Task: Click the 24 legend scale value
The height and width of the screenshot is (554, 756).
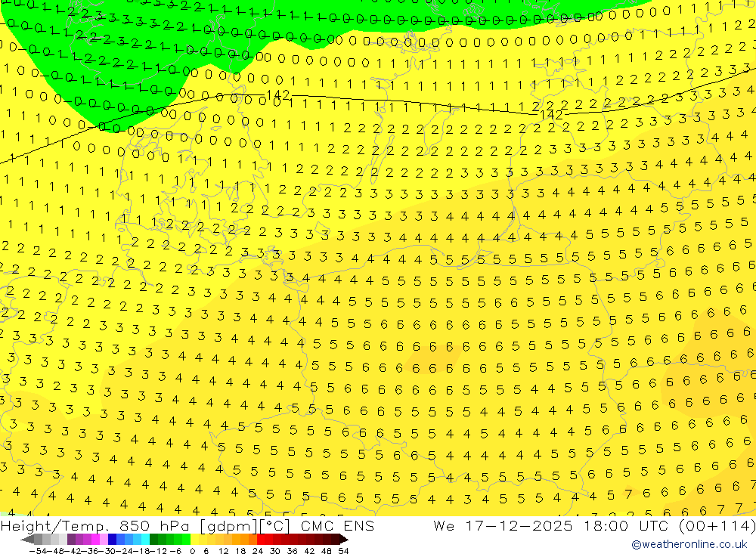Action: pyautogui.click(x=258, y=551)
